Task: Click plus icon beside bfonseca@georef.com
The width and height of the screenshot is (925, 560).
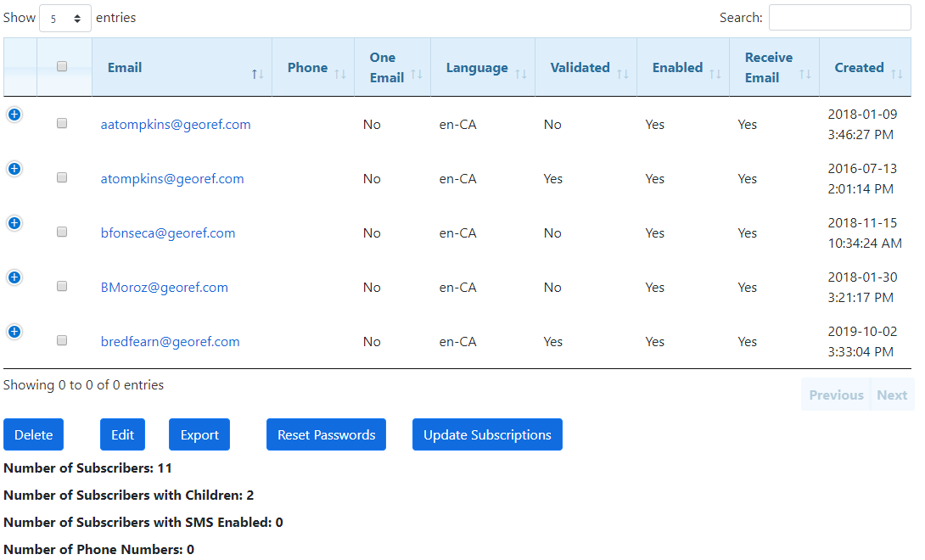Action: tap(14, 223)
